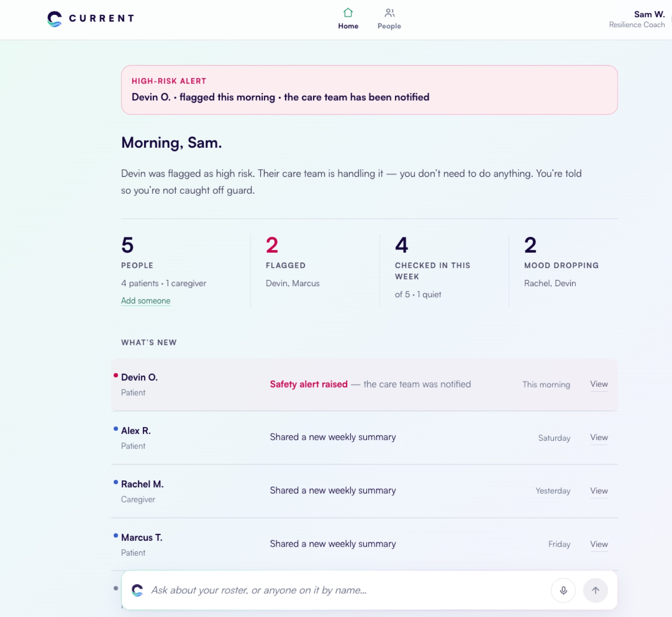Click 'Rachel, Devin' mood dropping names
This screenshot has height=617, width=672.
(x=550, y=283)
